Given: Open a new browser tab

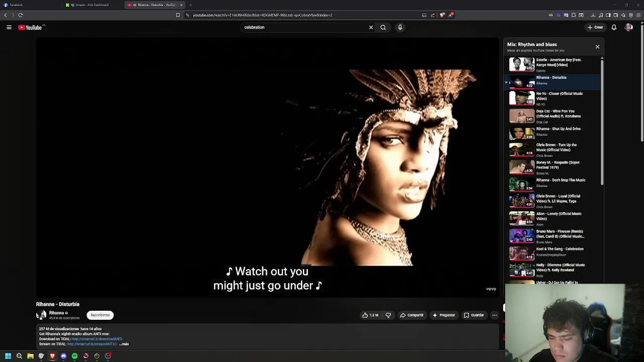Looking at the screenshot, I should [x=190, y=5].
